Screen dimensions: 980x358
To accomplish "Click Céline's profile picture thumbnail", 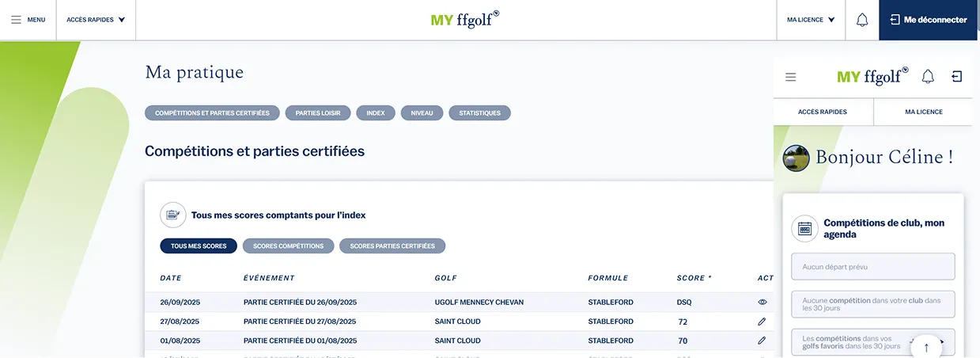I will pyautogui.click(x=796, y=158).
